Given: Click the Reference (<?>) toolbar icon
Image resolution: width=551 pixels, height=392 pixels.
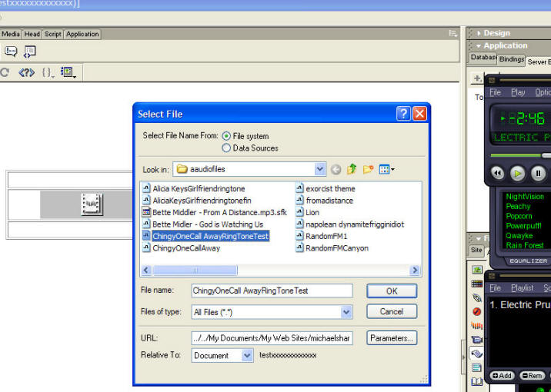Looking at the screenshot, I should point(26,72).
